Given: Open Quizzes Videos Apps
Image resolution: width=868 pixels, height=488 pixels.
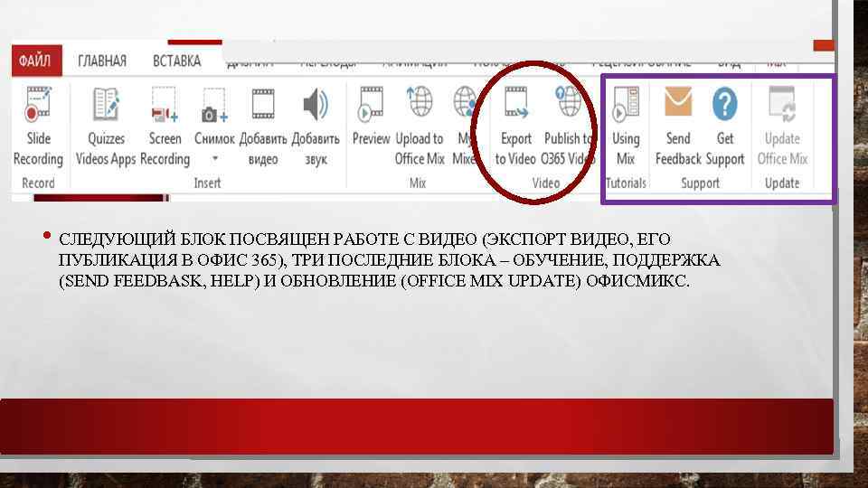Looking at the screenshot, I should tap(106, 127).
